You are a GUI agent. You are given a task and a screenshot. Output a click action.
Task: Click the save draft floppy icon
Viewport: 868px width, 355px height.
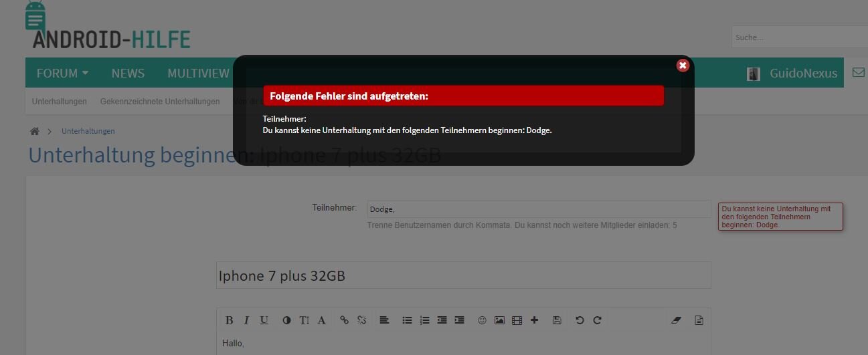557,320
